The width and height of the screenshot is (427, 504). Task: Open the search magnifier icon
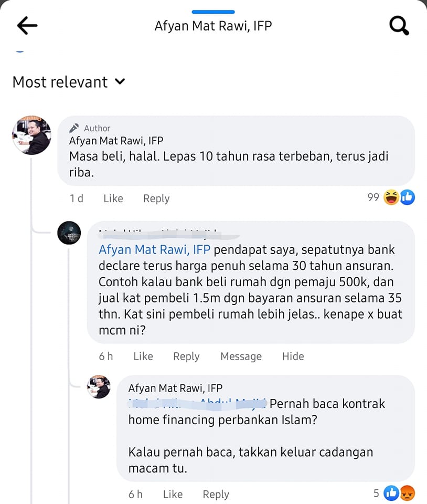point(399,25)
